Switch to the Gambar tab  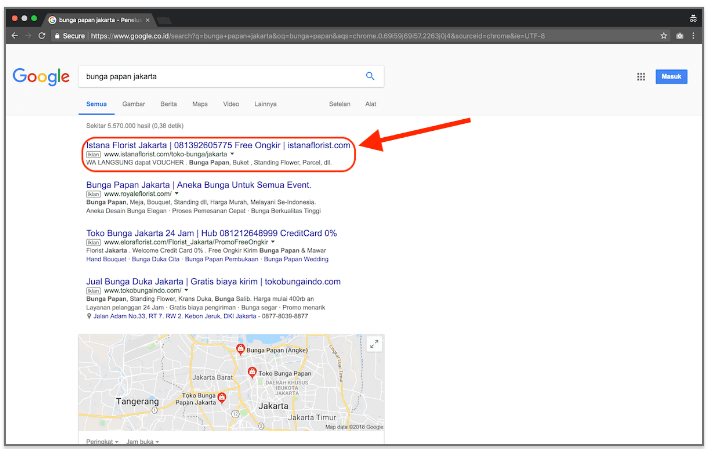pyautogui.click(x=133, y=104)
